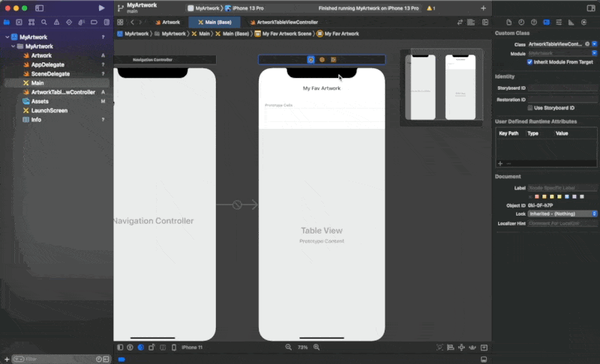This screenshot has width=600, height=364.
Task: Open the Issue navigator warning icon
Action: (x=57, y=22)
